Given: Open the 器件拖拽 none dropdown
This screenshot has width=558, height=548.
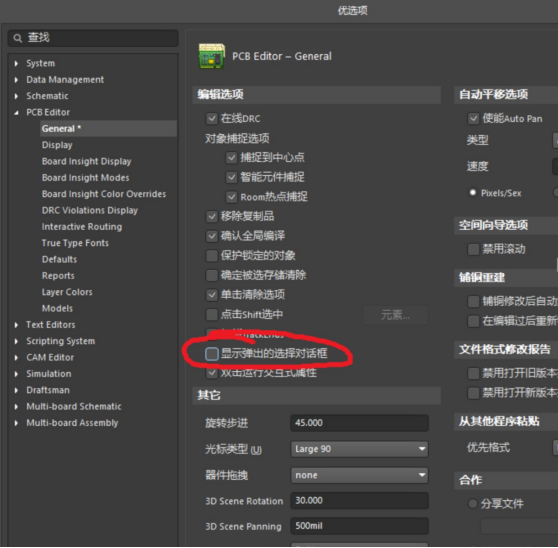Looking at the screenshot, I should (359, 475).
